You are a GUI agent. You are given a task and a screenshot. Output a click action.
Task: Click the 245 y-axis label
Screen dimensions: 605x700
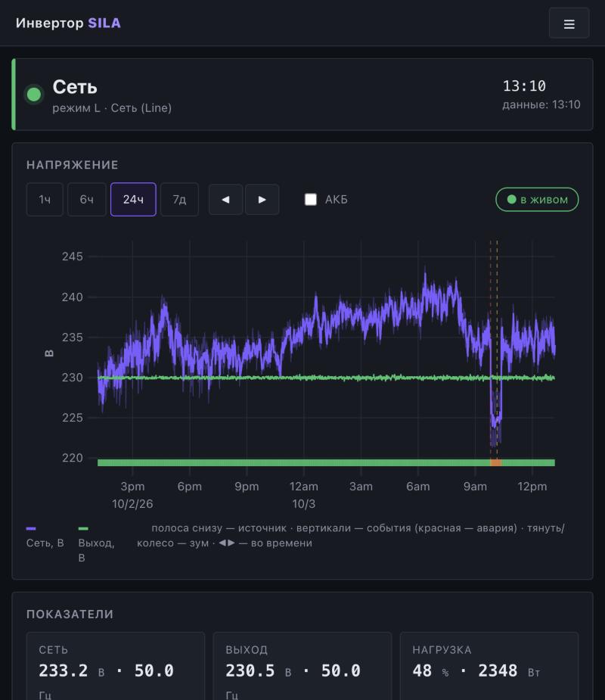point(73,257)
